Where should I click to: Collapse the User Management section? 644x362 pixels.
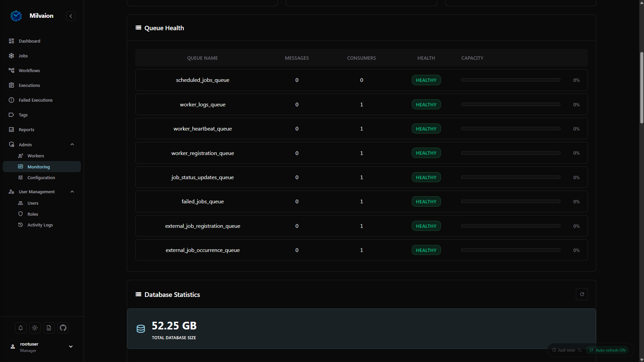(x=72, y=192)
